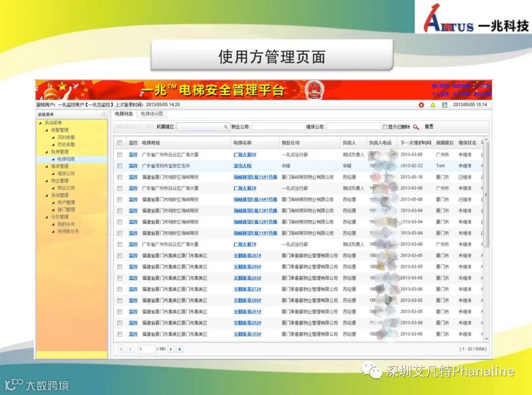Sort by 维保状态 column header
Image resolution: width=532 pixels, height=395 pixels.
point(467,143)
